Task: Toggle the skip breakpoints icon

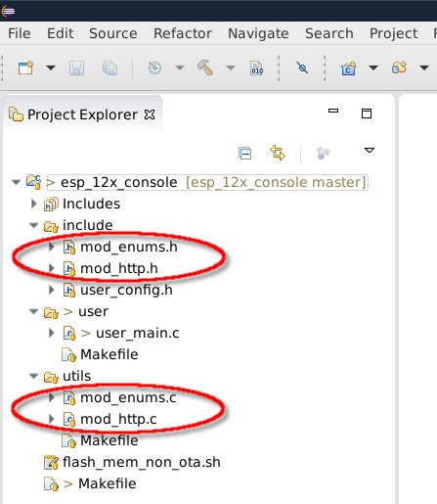Action: 302,68
